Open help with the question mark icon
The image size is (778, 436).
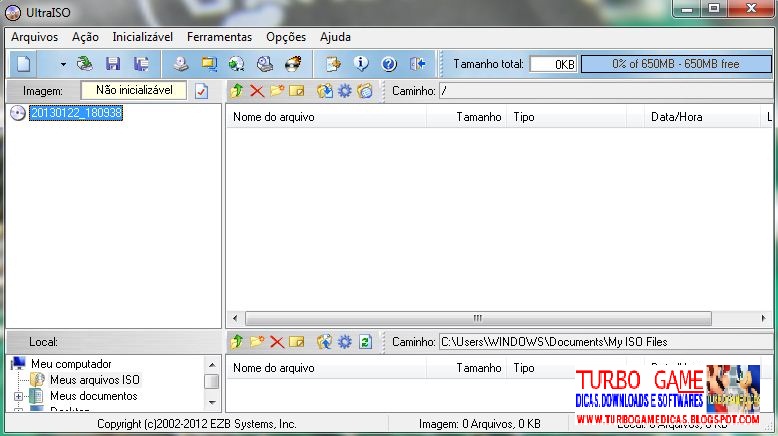coord(389,64)
